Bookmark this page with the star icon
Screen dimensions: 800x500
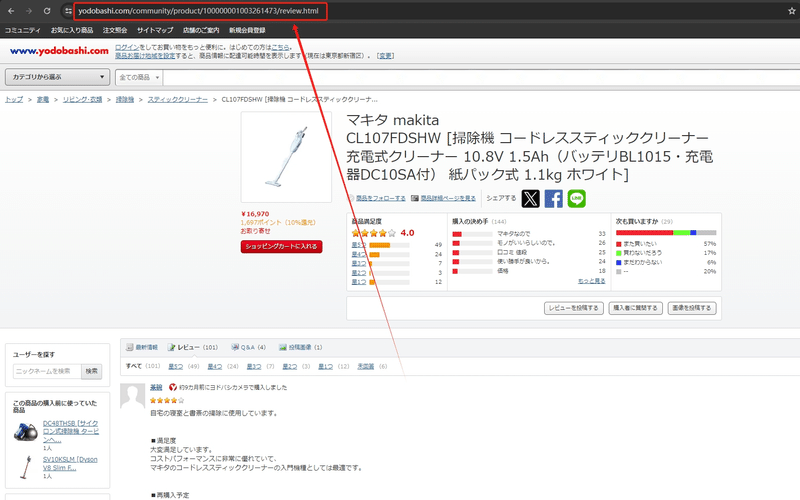pyautogui.click(x=792, y=11)
